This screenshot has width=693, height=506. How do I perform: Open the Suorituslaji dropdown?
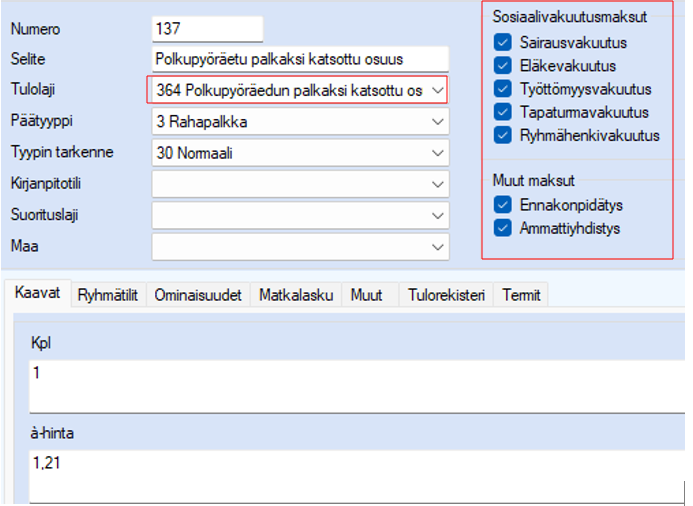click(436, 215)
